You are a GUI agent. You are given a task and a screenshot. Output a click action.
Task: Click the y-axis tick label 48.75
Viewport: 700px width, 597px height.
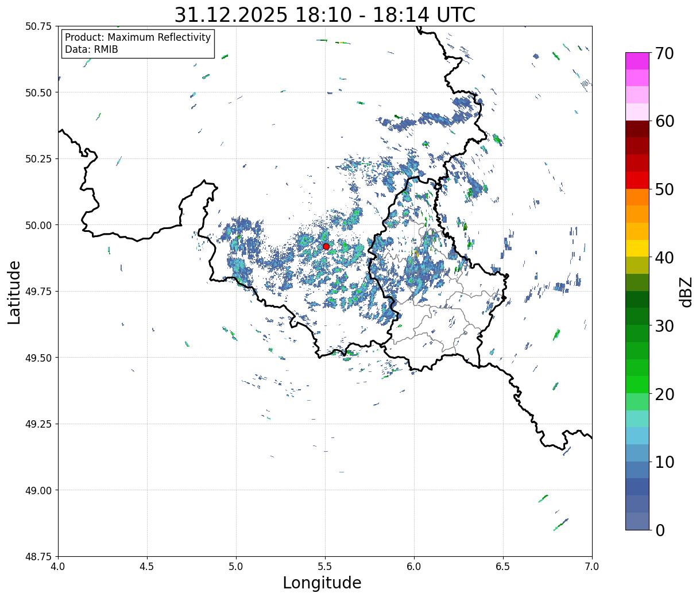pos(38,557)
